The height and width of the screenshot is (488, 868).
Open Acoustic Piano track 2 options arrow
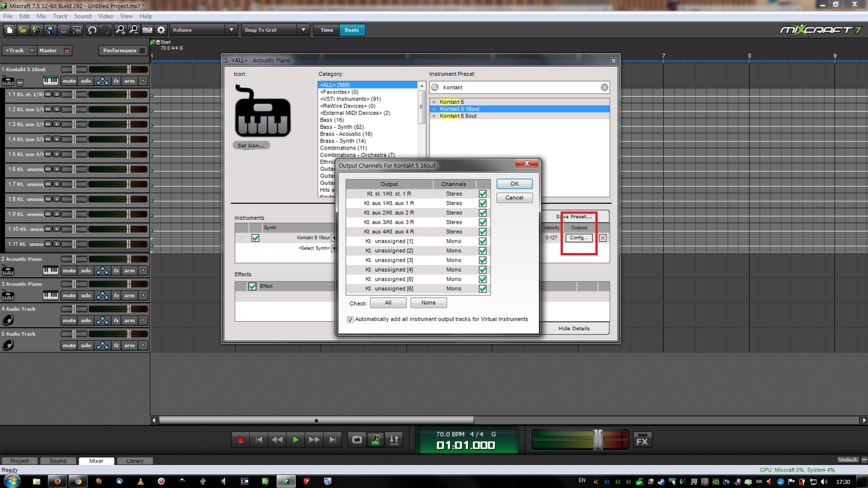(x=143, y=271)
